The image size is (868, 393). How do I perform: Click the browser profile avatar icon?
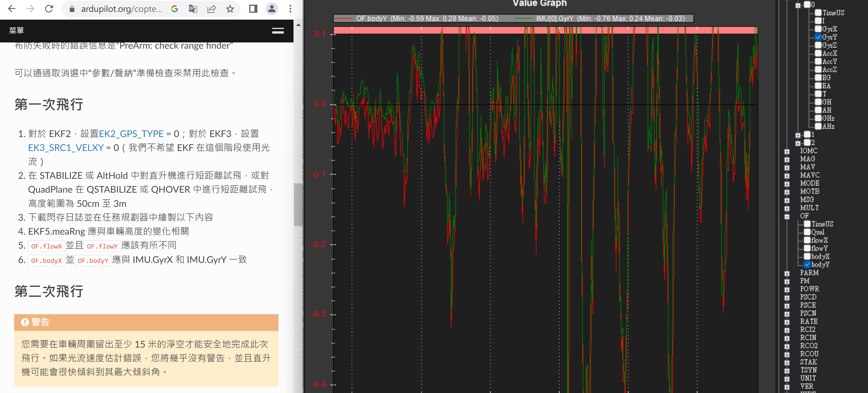tap(272, 9)
